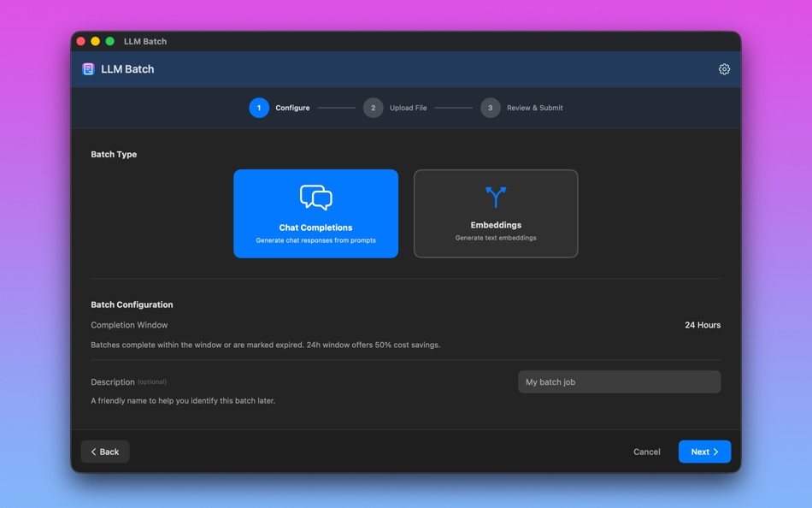Click the Batch Type heading
The height and width of the screenshot is (508, 812).
coord(114,155)
